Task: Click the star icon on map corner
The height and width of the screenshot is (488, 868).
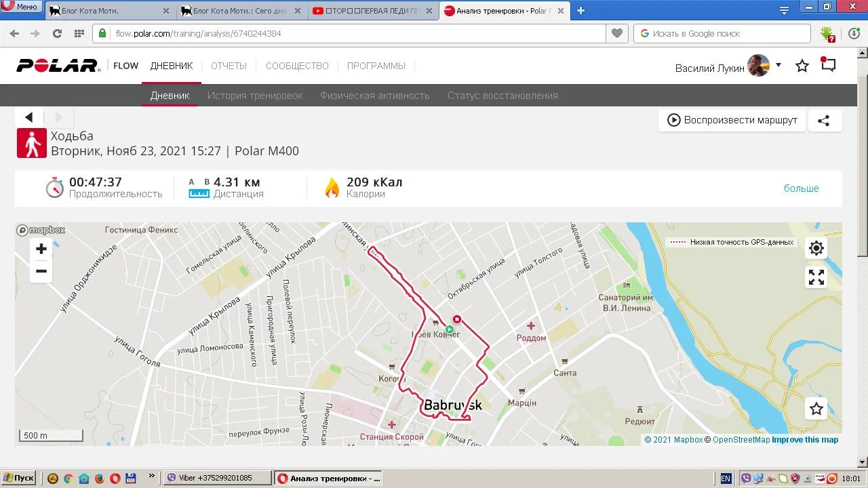Action: coord(816,409)
